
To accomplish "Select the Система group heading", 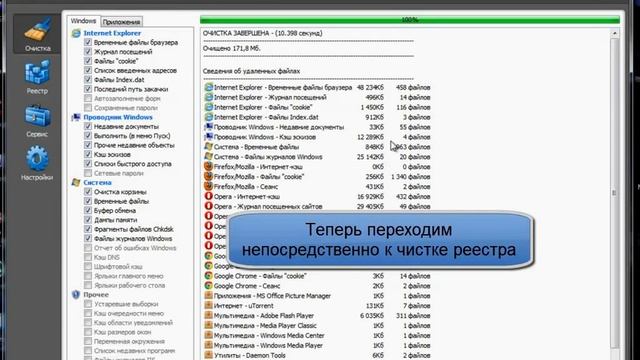I will point(98,182).
